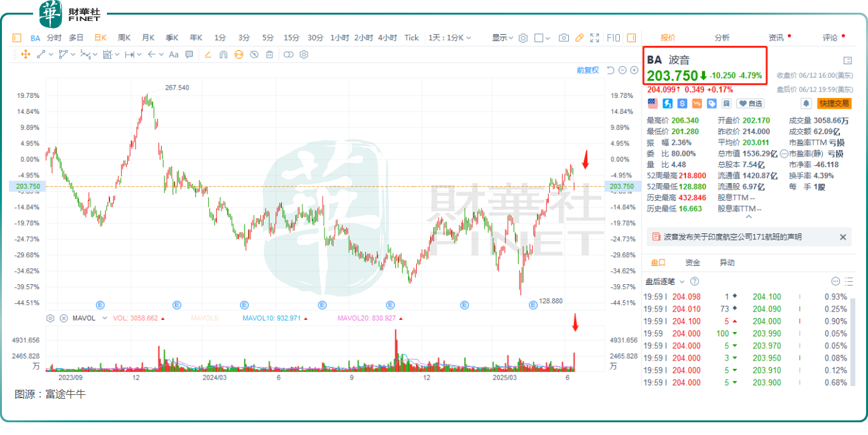This screenshot has height=435, width=868.
Task: Remove the MAVOL indicator with X icon
Action: (64, 318)
